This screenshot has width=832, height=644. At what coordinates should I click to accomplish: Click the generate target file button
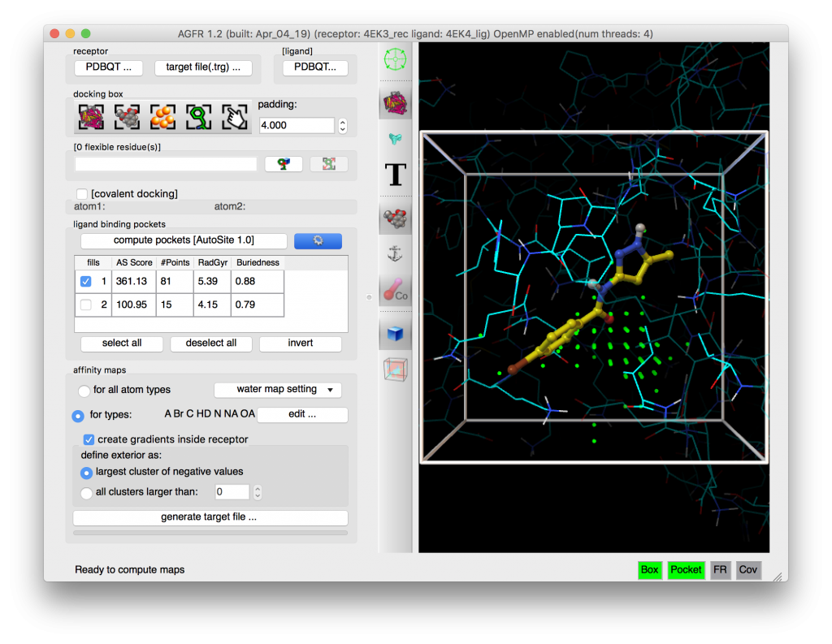click(210, 516)
